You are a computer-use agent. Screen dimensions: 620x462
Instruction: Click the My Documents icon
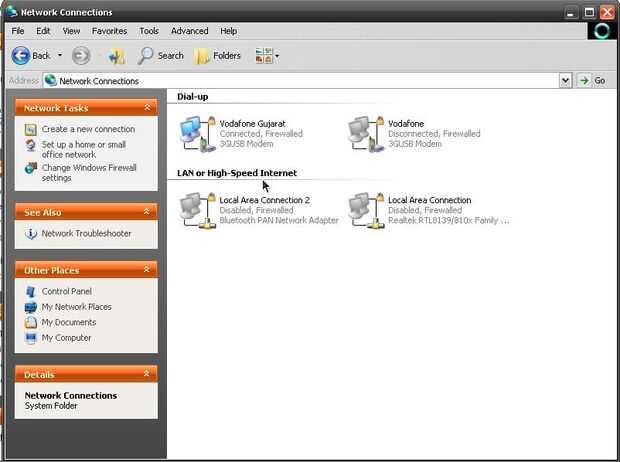coord(30,322)
